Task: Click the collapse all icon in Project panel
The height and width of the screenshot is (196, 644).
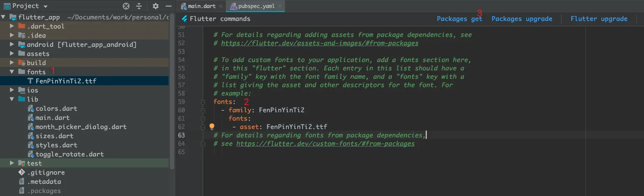Action: 139,6
